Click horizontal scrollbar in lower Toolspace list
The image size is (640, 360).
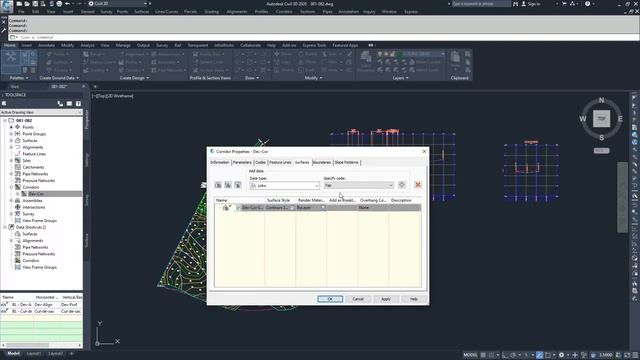41,345
